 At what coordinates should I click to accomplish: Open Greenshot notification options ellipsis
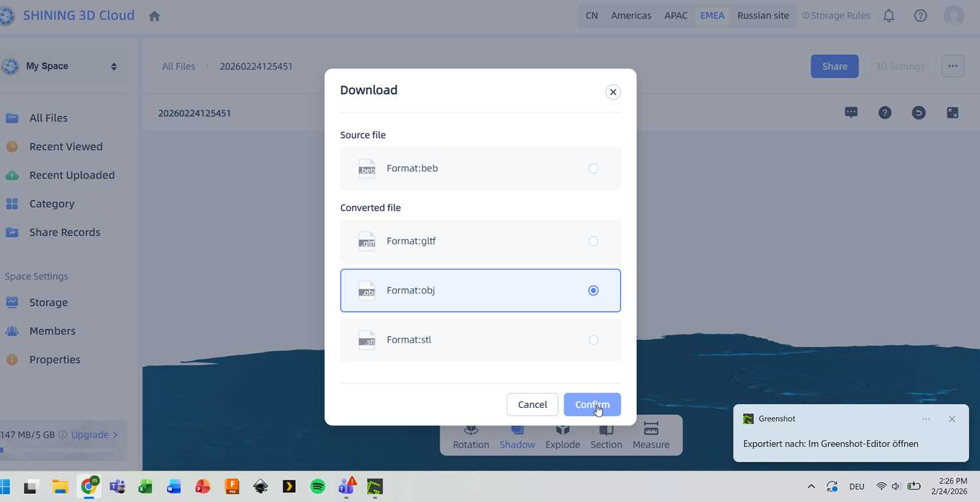click(x=926, y=419)
